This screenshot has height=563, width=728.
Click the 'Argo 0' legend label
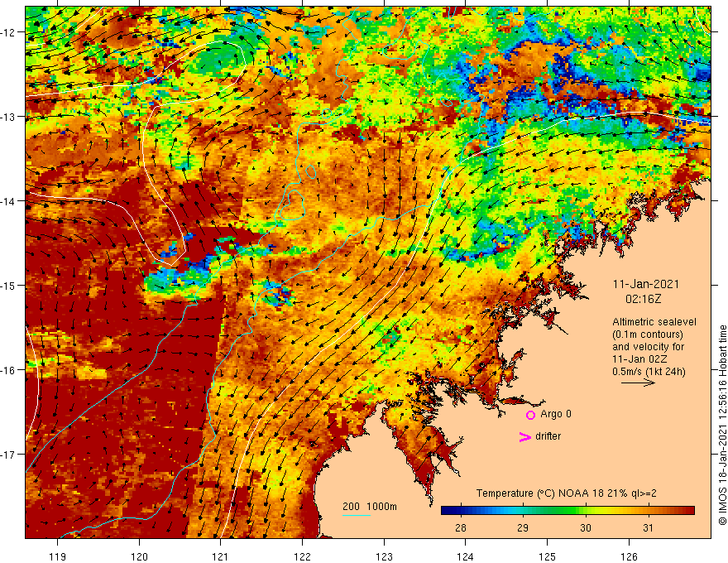coord(556,414)
